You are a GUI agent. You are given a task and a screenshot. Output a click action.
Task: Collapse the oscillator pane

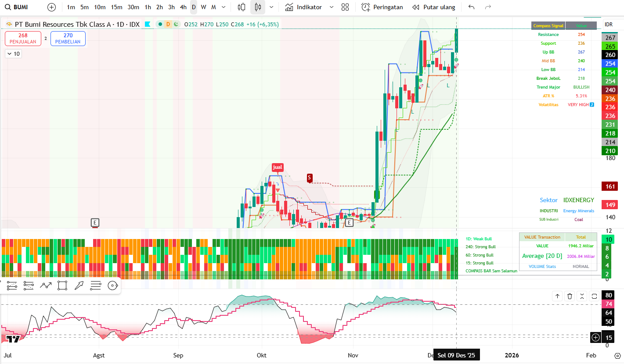pos(582,296)
